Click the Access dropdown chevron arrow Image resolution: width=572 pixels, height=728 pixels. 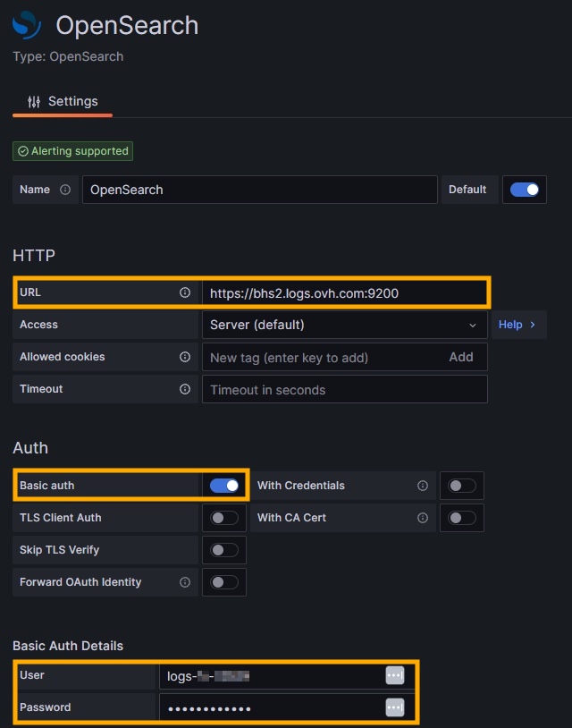point(473,325)
